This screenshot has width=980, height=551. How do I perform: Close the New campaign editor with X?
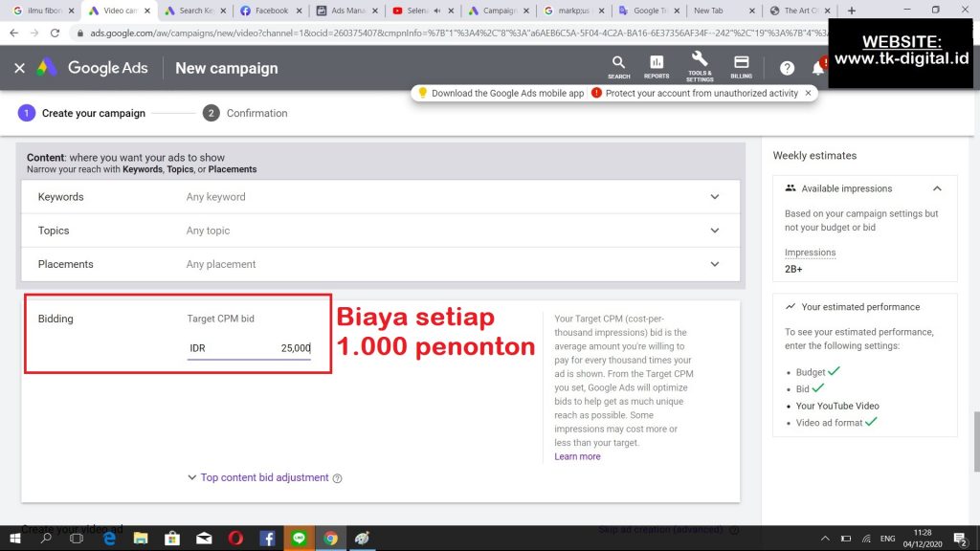tap(19, 68)
